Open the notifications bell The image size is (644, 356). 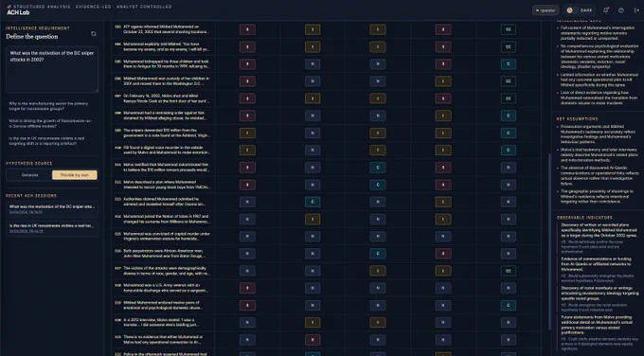[x=606, y=10]
